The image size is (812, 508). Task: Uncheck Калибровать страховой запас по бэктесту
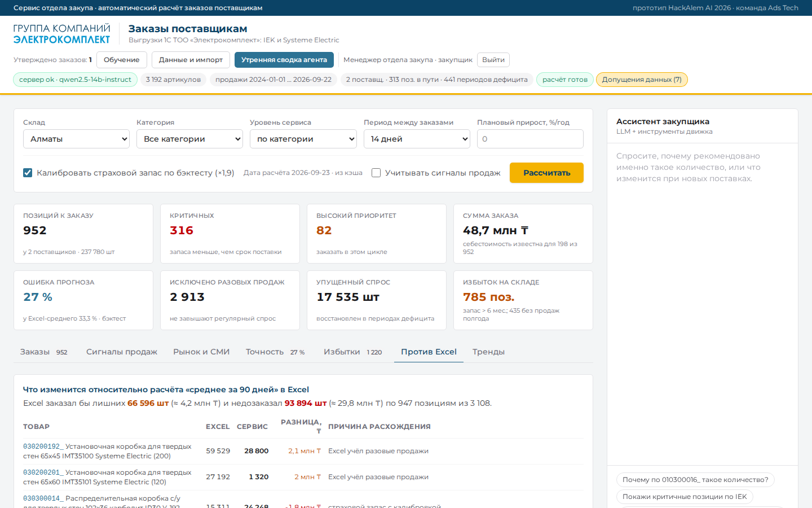click(x=28, y=173)
